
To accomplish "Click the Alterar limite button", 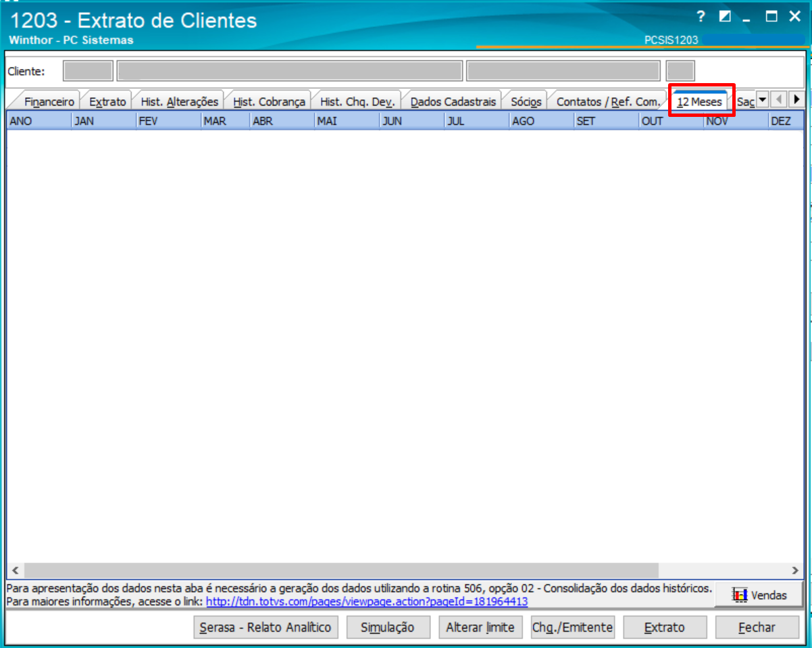I will [480, 628].
